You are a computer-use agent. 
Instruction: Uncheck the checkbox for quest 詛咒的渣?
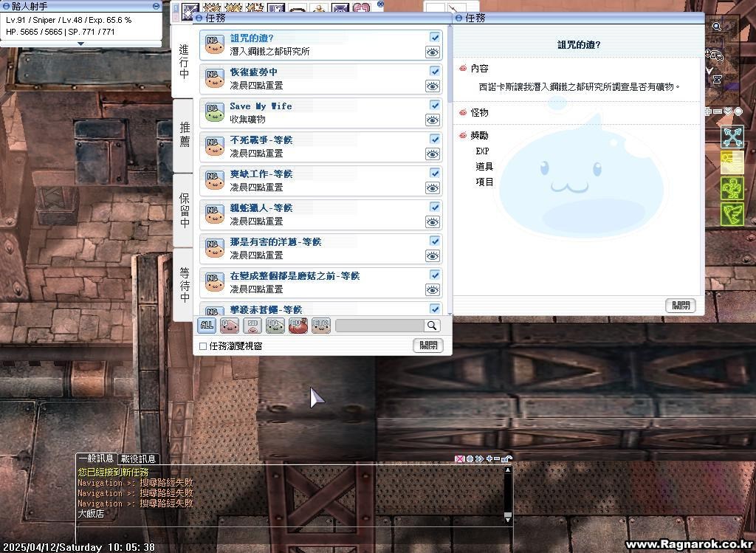coord(434,38)
